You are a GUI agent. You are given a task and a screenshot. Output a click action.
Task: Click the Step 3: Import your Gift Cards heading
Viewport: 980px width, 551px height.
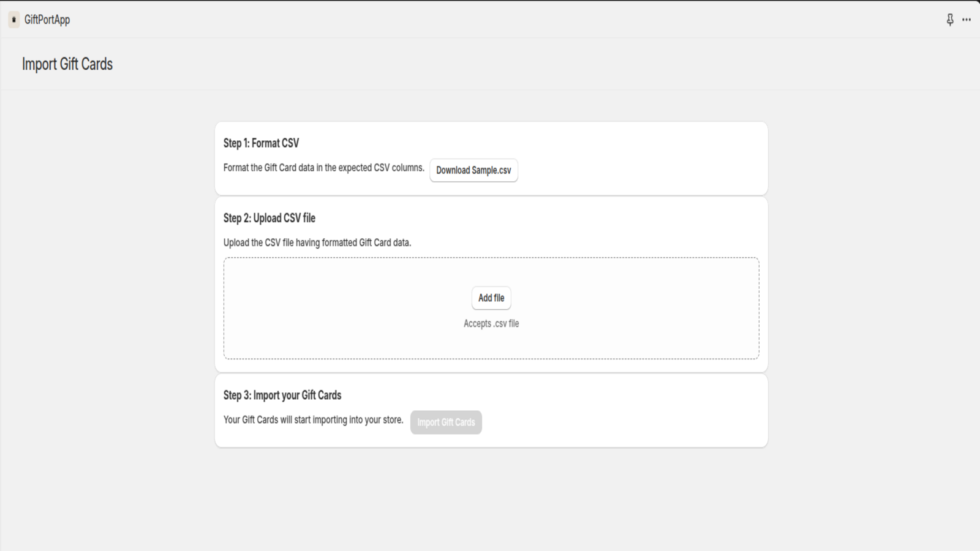(282, 395)
